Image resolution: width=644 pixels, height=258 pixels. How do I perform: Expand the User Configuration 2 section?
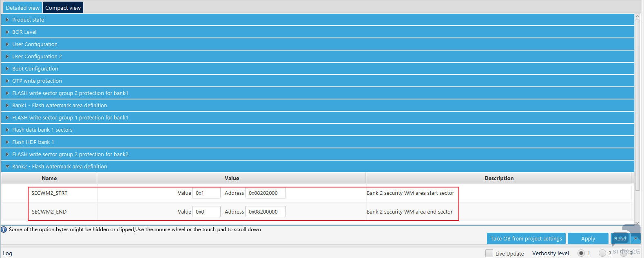(317, 56)
